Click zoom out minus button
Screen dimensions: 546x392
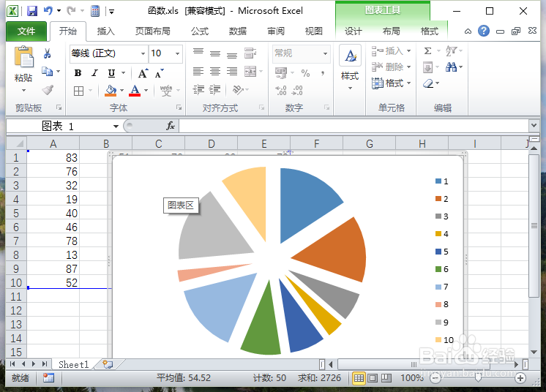pos(435,378)
